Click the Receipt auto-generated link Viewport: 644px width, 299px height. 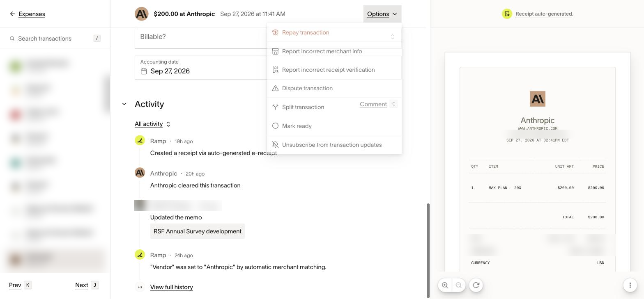coord(544,14)
